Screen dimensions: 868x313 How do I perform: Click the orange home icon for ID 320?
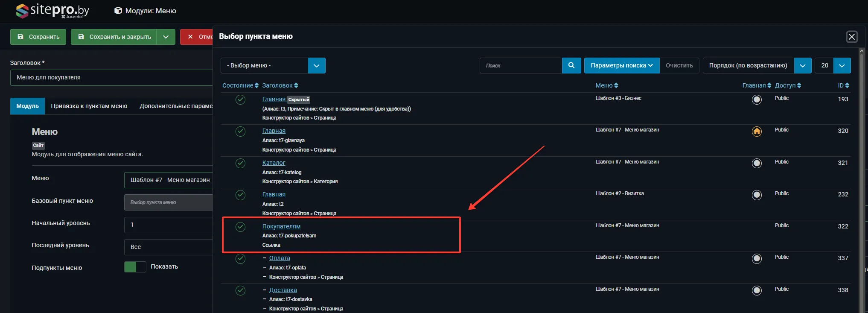[x=757, y=132]
